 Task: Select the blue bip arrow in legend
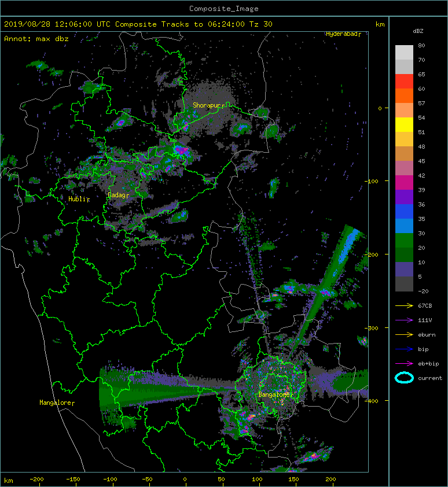coord(404,349)
